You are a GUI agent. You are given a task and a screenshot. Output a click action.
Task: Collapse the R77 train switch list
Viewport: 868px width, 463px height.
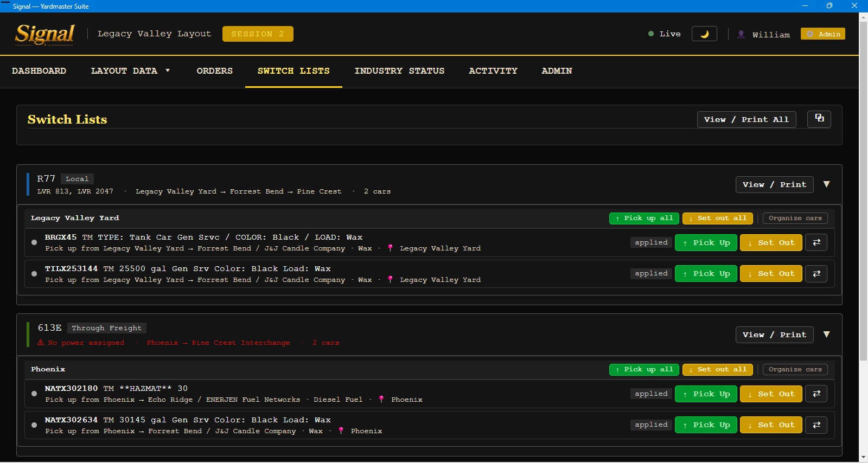(826, 184)
